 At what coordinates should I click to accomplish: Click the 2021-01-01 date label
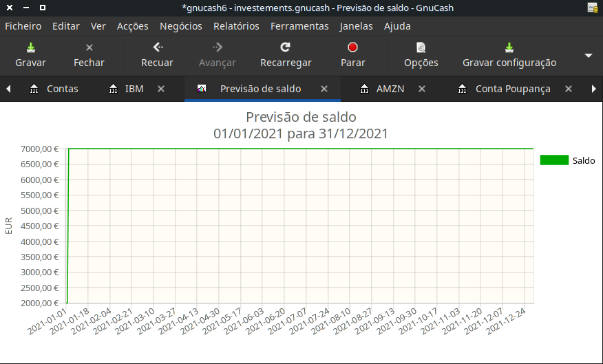47,321
